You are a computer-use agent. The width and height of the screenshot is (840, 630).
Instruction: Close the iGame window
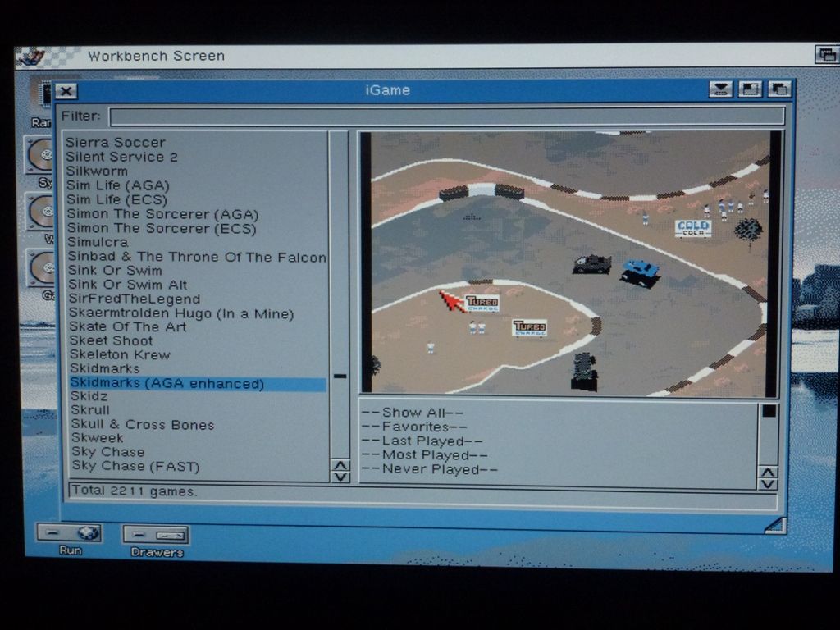click(66, 91)
